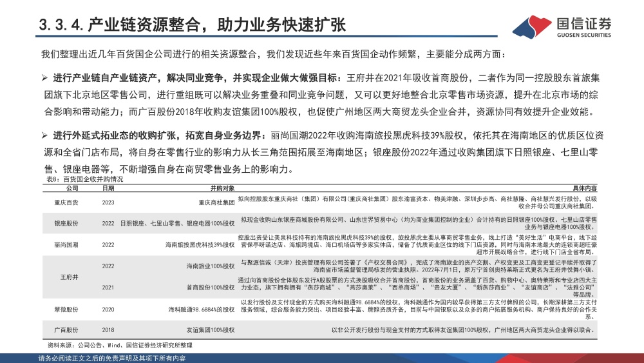Click the '2018' date cell

pyautogui.click(x=108, y=329)
